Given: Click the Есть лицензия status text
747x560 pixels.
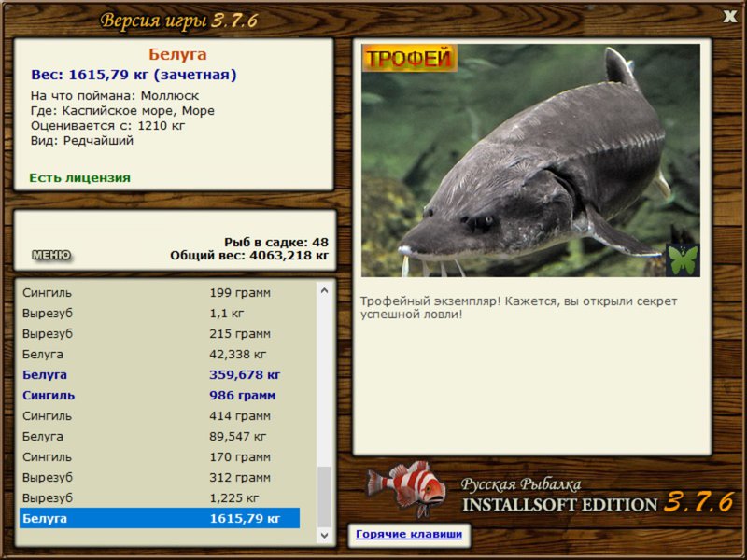Looking at the screenshot, I should click(x=80, y=178).
